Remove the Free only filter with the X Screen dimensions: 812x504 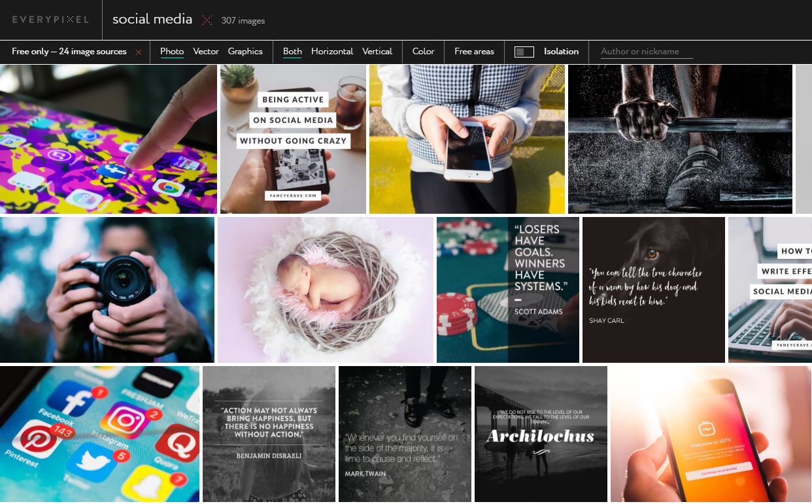coord(138,52)
